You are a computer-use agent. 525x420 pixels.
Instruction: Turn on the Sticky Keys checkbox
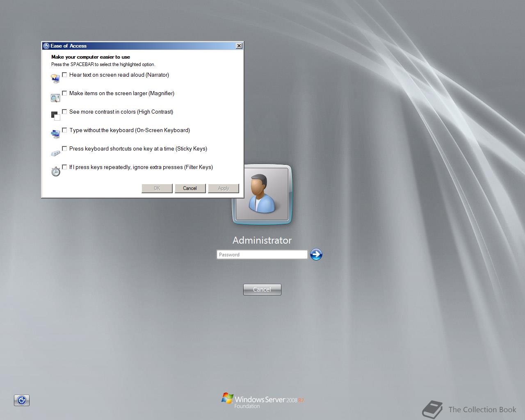point(64,148)
